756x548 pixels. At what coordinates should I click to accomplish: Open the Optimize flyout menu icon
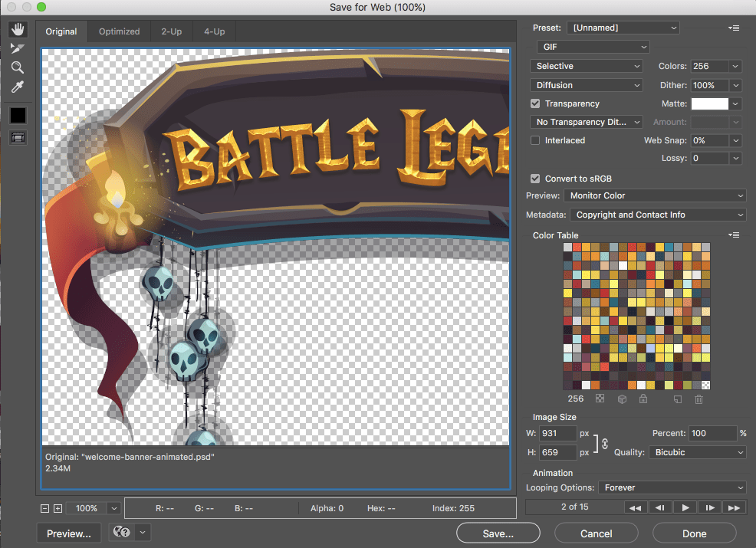tap(734, 28)
